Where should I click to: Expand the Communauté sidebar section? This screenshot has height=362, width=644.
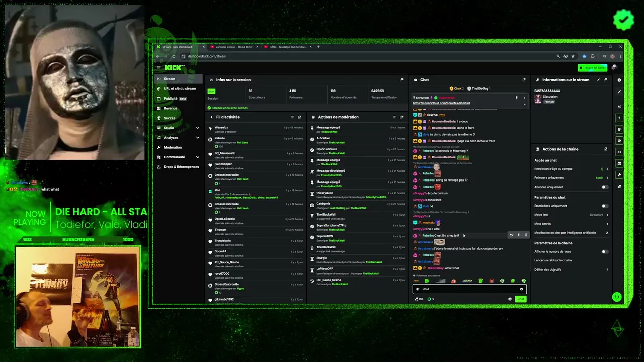pos(197,157)
